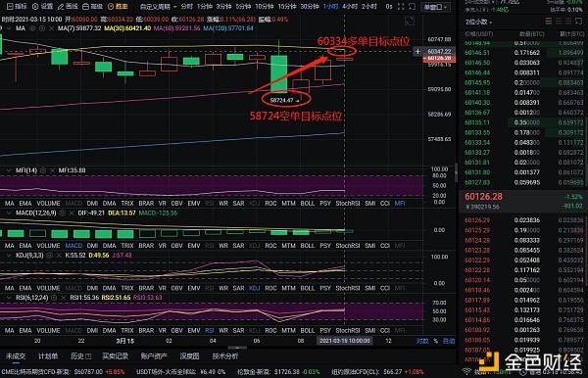Remove the MACD(12,26,9) indicator
This screenshot has width=588, height=378.
click(x=72, y=213)
